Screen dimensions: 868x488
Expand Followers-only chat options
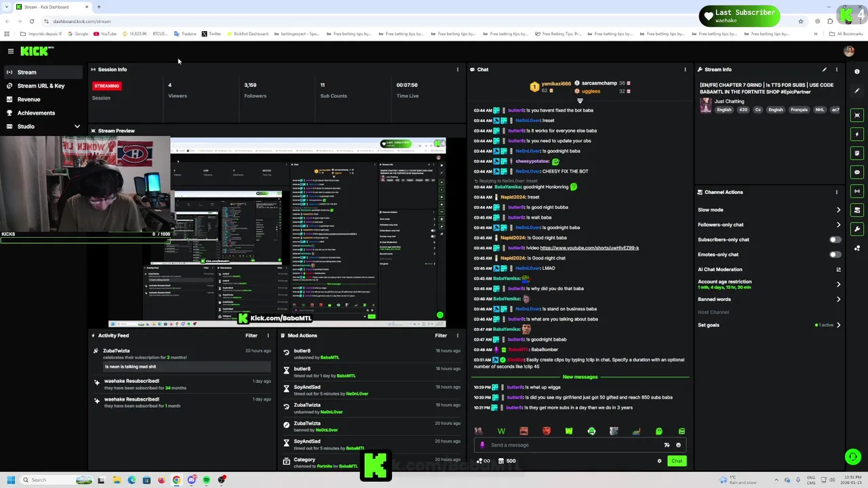pos(838,225)
